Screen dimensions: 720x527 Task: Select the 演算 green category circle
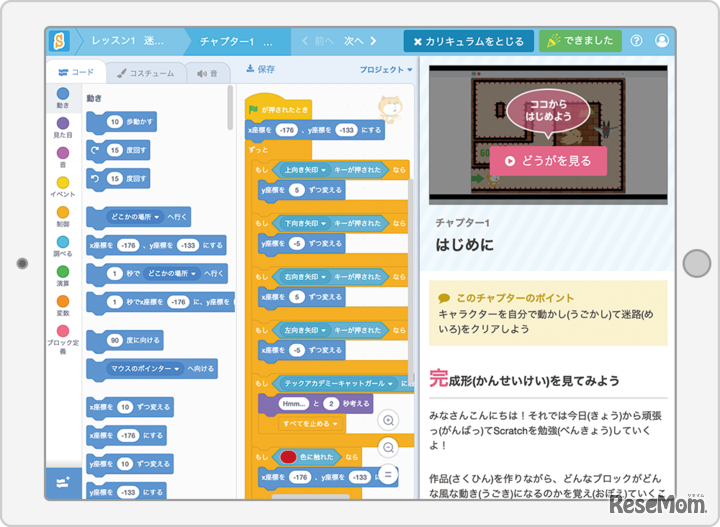coord(63,271)
